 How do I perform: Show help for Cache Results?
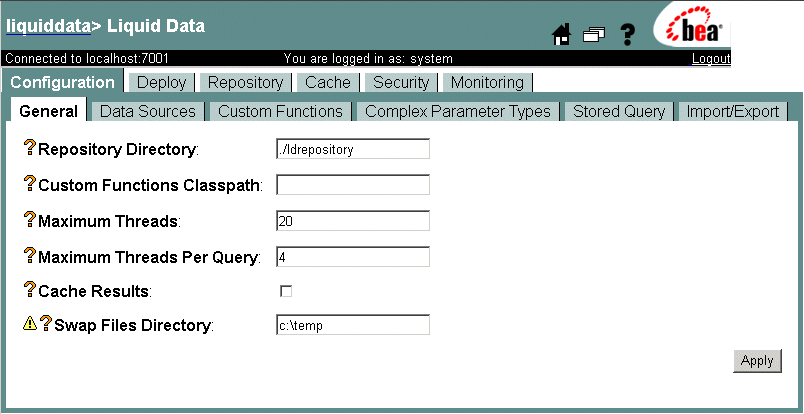30,290
